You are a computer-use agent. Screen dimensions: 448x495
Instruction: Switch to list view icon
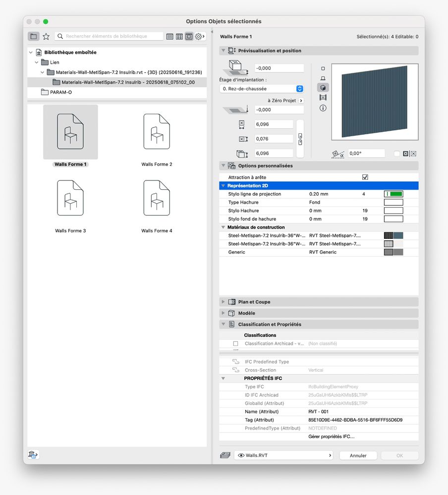(x=169, y=37)
